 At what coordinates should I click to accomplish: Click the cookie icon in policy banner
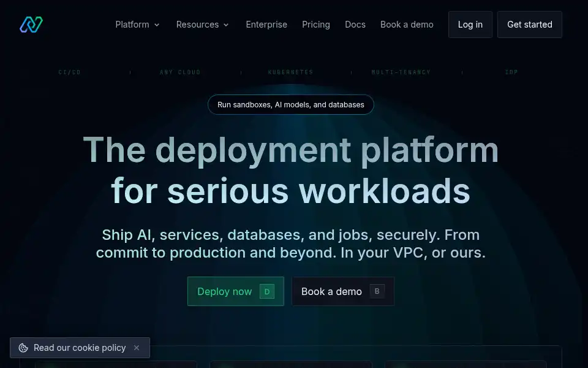[23, 348]
